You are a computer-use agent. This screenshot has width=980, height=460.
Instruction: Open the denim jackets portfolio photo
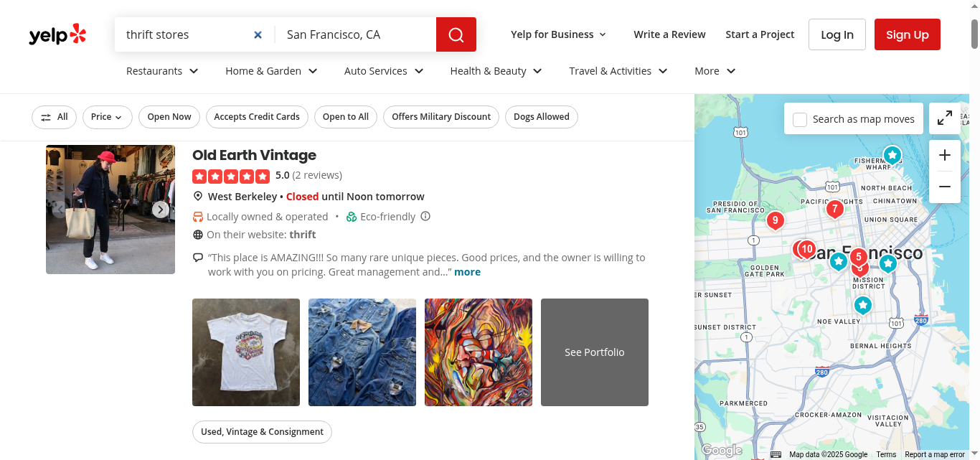pyautogui.click(x=362, y=352)
